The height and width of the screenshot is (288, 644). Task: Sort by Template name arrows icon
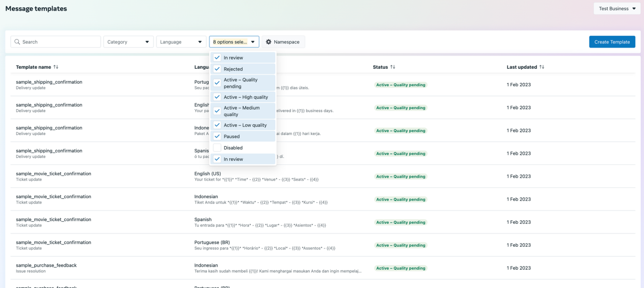click(x=56, y=67)
